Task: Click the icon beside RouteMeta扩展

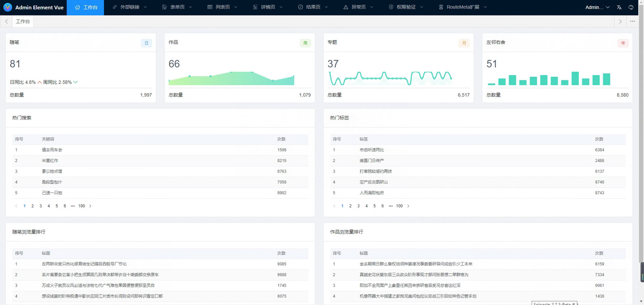Action: pyautogui.click(x=441, y=7)
